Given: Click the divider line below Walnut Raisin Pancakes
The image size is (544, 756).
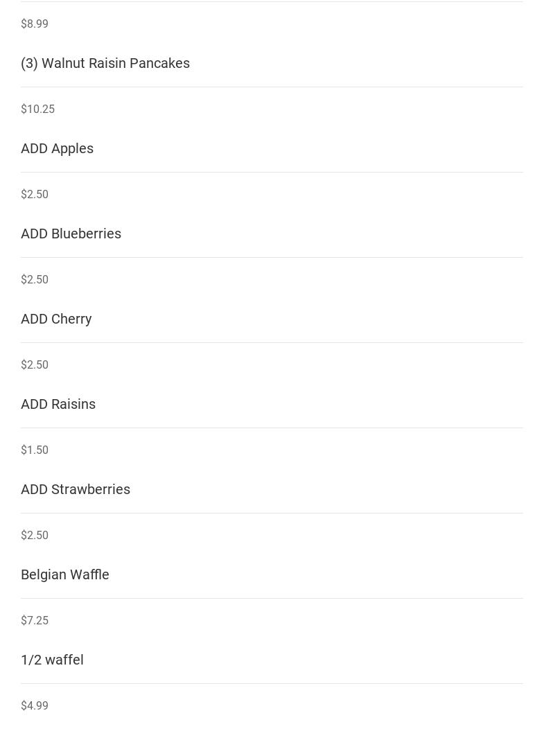Looking at the screenshot, I should click(x=272, y=87).
